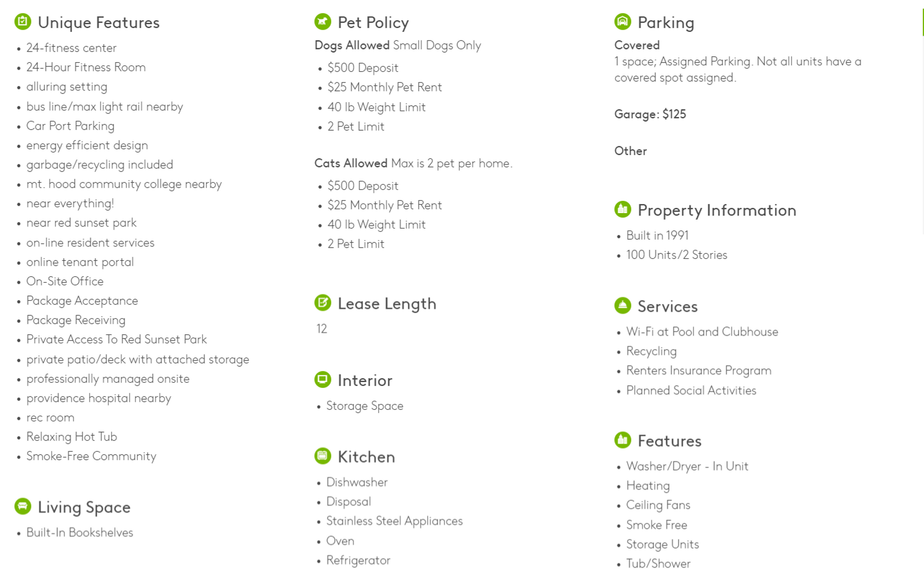Click 'Wi-Fi at Pool and Clubhouse' item

tap(702, 332)
